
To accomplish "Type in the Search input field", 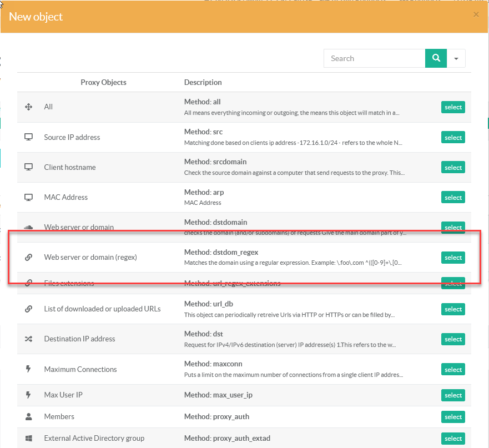I will 374,58.
